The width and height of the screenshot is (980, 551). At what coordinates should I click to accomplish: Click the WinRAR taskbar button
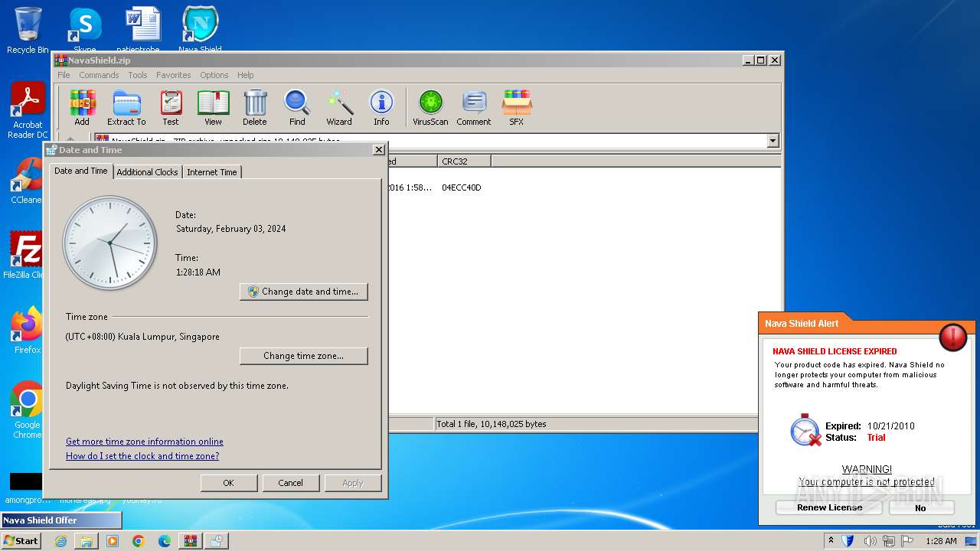pos(190,541)
